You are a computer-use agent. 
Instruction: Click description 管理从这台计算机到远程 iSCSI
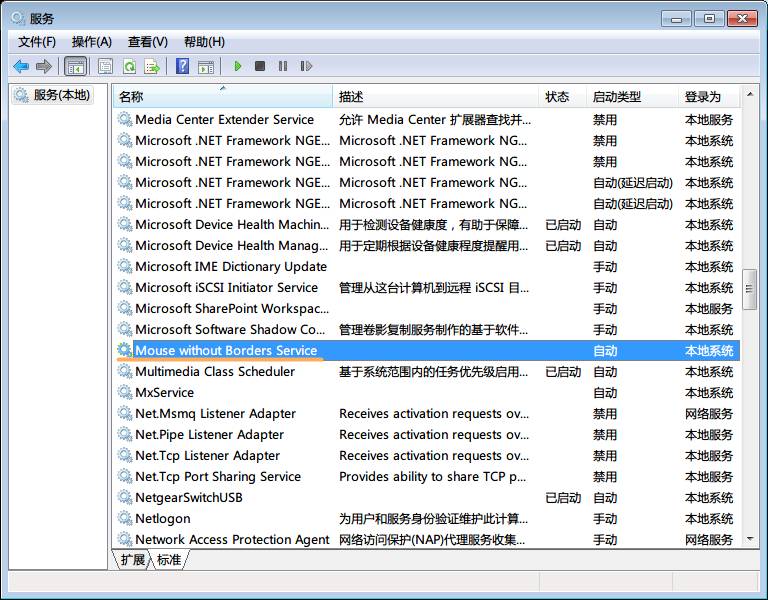(434, 288)
